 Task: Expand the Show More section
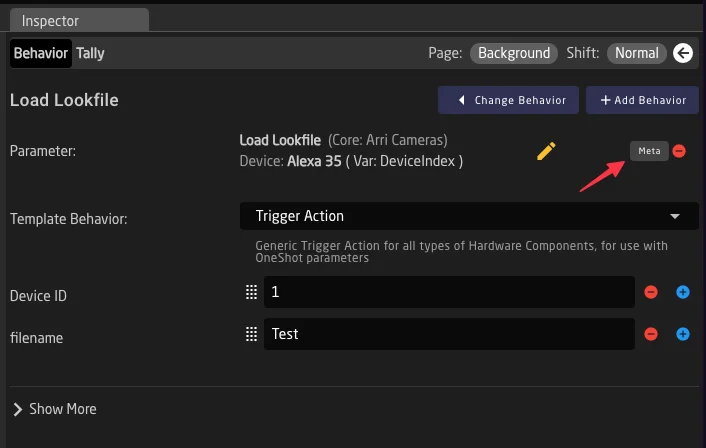[54, 409]
